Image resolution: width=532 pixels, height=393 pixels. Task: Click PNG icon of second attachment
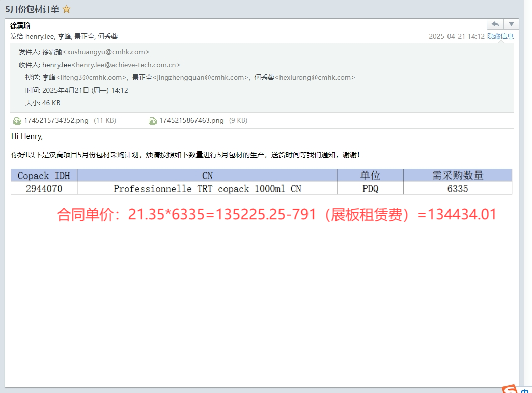click(x=153, y=121)
